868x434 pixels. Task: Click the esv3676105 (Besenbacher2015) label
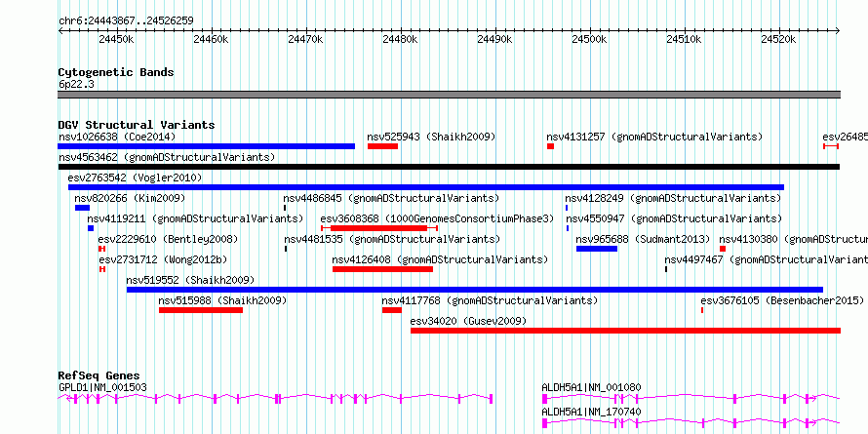tap(782, 300)
